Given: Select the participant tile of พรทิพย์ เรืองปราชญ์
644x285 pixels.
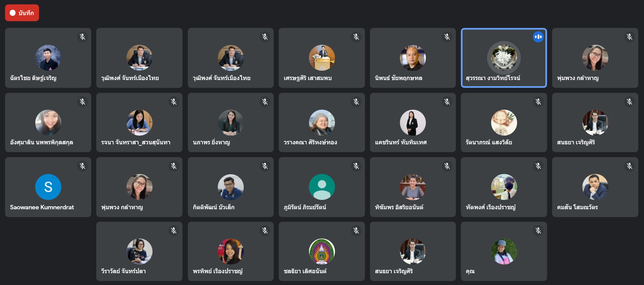Looking at the screenshot, I should pos(231,251).
